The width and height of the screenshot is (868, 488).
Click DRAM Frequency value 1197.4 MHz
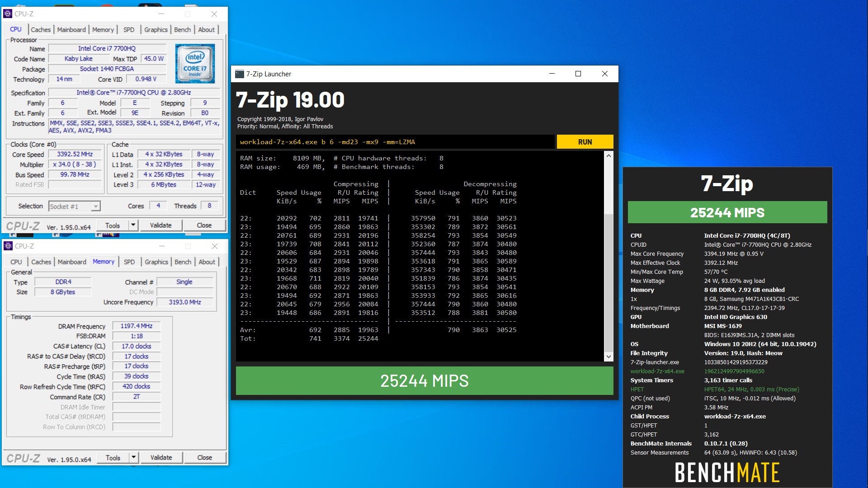click(137, 326)
